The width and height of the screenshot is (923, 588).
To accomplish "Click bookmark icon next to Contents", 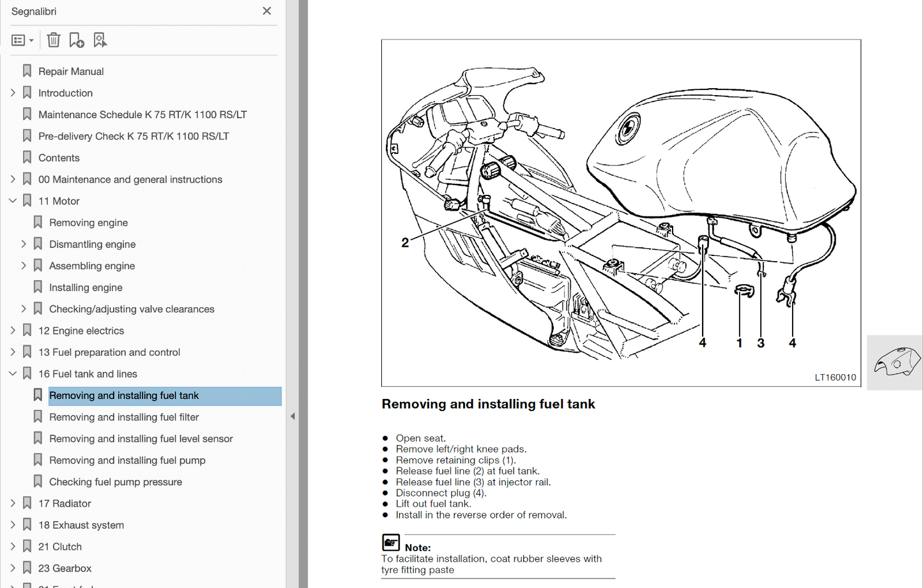I will point(27,158).
